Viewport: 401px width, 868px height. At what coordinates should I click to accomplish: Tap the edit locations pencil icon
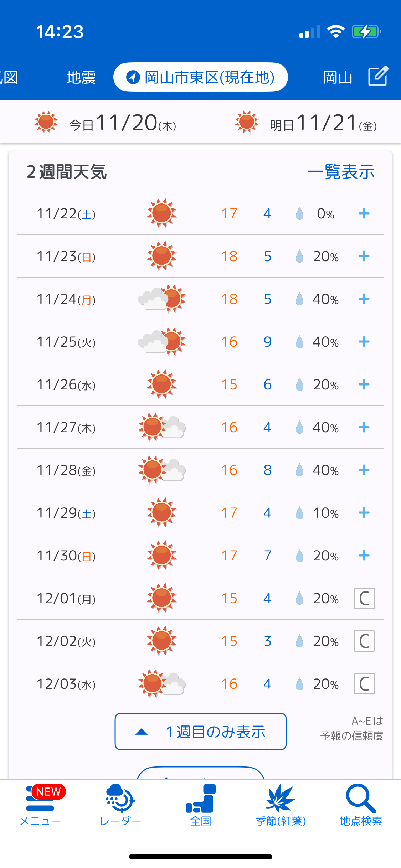[x=378, y=76]
